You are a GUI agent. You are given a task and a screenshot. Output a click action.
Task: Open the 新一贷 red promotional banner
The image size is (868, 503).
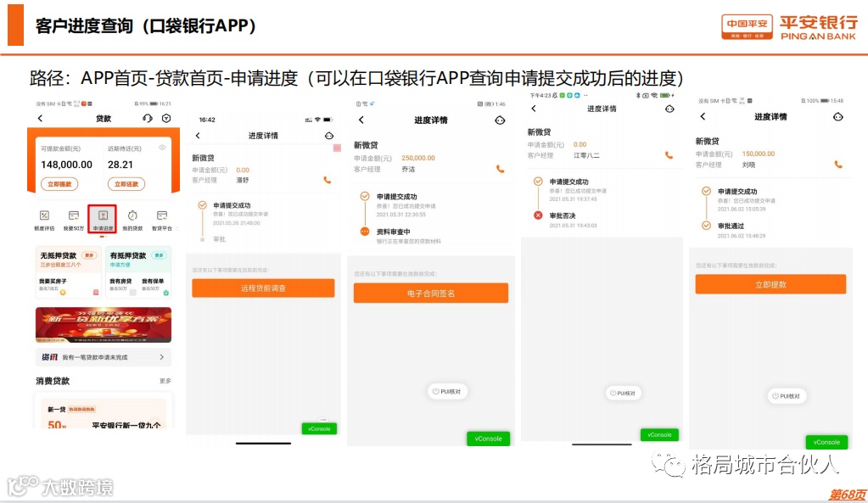tap(104, 325)
